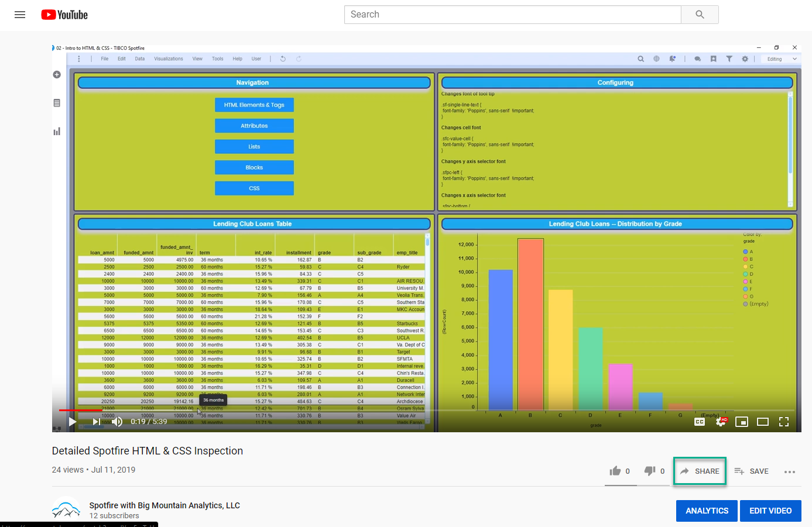
Task: Like the video with the thumbs-up
Action: click(x=615, y=471)
